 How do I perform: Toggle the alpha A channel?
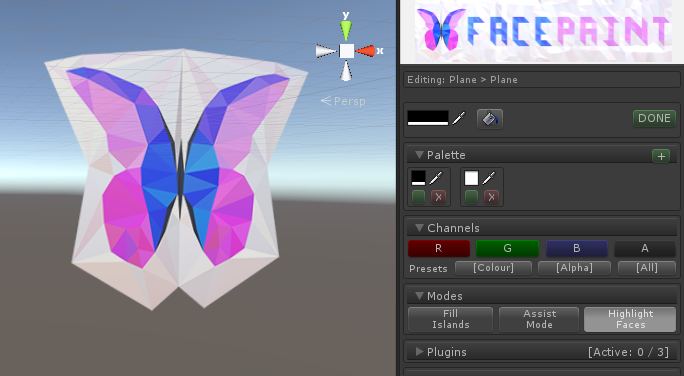point(645,248)
